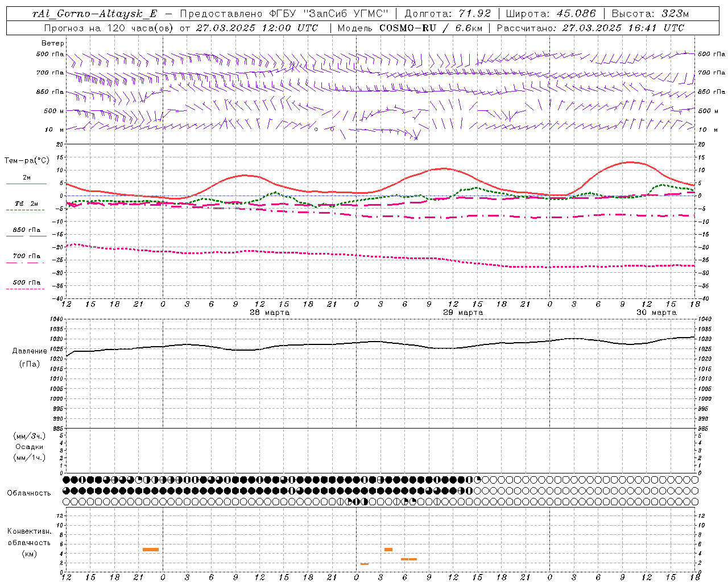Viewport: 728px width, 582px height.
Task: Click the Облачность panel label
Action: point(29,493)
